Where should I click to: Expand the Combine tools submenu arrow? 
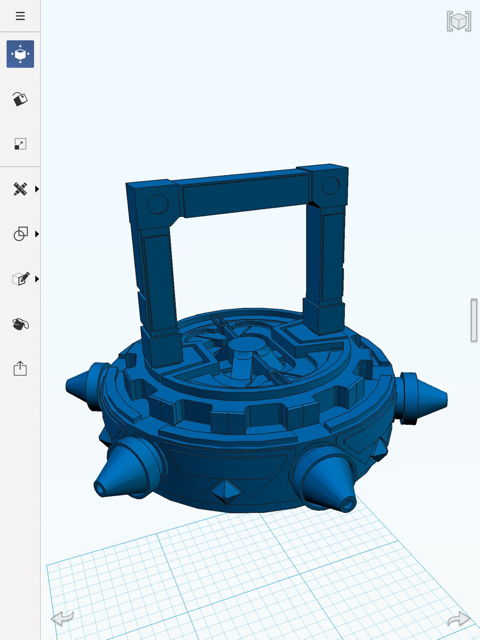tap(37, 234)
